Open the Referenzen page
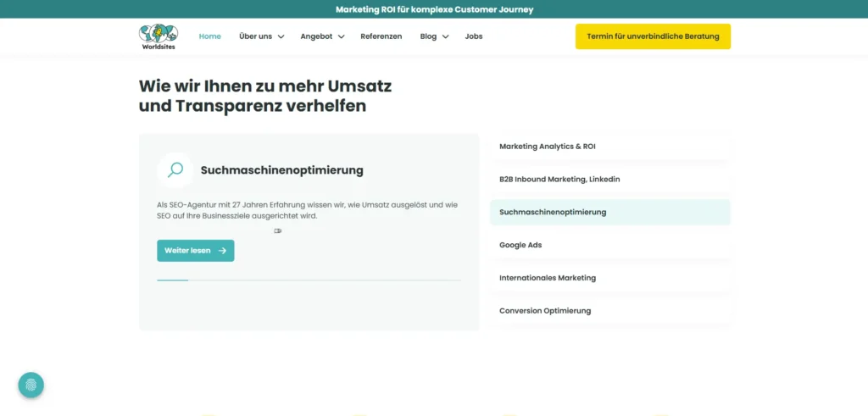Screen dimensions: 868x416 [381, 36]
